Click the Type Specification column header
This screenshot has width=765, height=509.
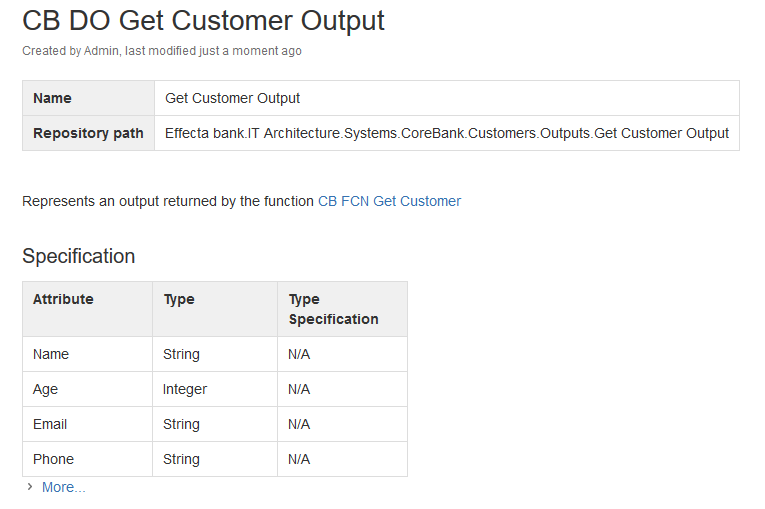point(342,309)
